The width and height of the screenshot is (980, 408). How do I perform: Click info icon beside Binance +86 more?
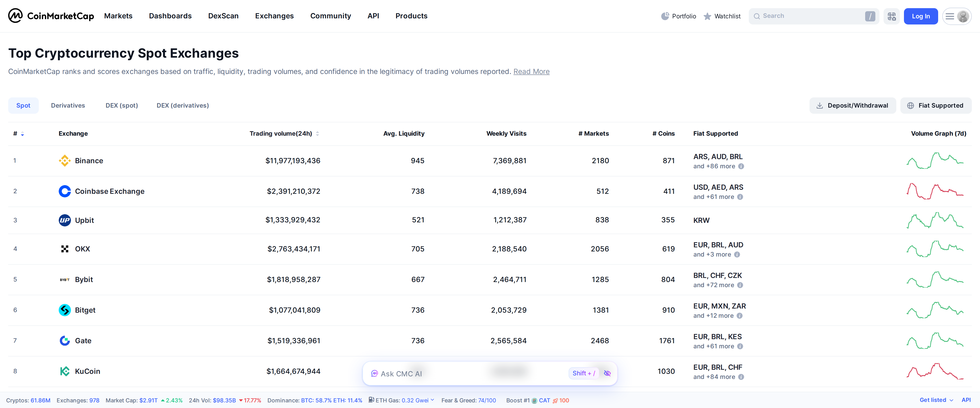click(x=741, y=166)
